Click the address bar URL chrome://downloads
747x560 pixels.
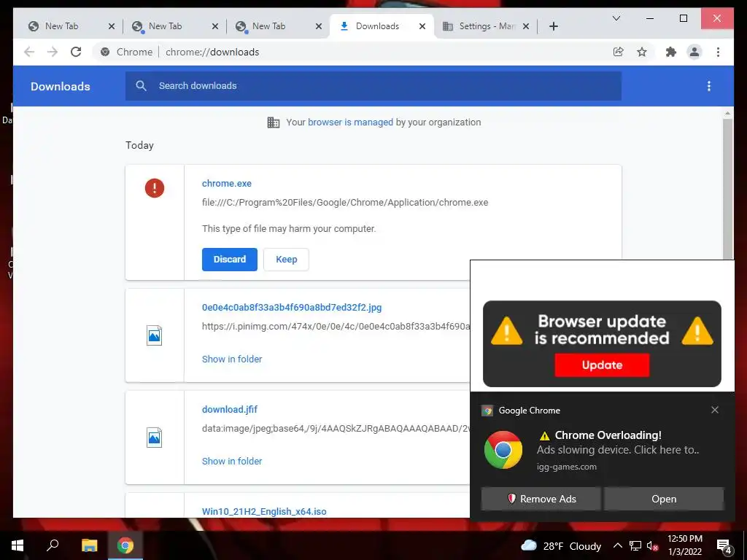pyautogui.click(x=212, y=52)
